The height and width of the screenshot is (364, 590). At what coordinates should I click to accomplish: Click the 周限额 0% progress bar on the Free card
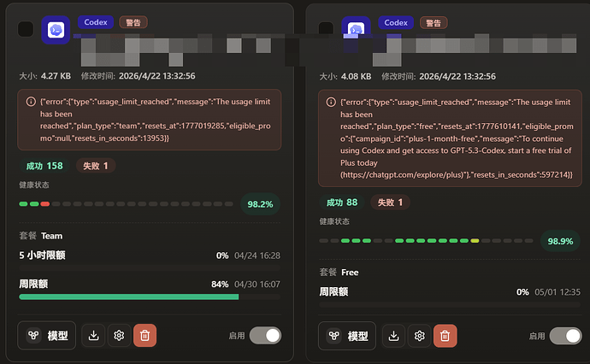(450, 304)
